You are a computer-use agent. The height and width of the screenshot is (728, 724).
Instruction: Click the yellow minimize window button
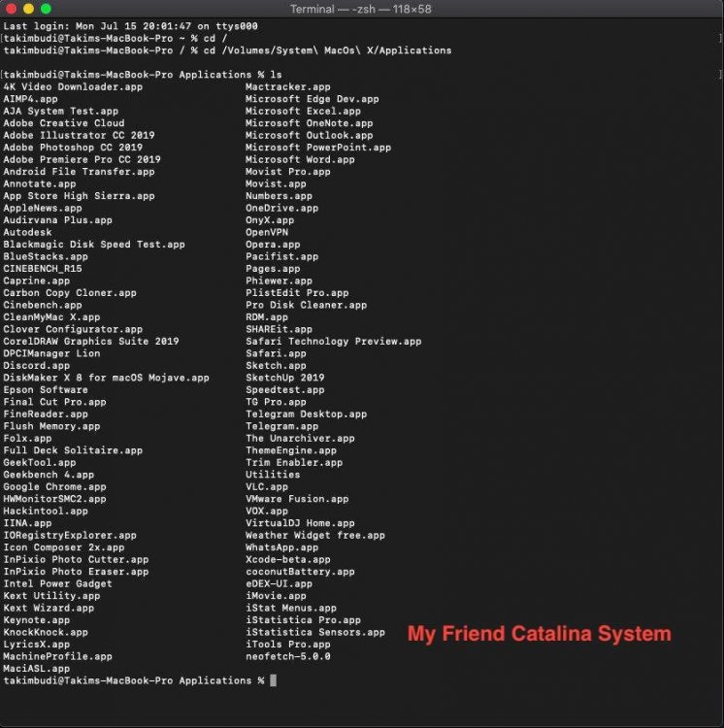click(x=28, y=9)
